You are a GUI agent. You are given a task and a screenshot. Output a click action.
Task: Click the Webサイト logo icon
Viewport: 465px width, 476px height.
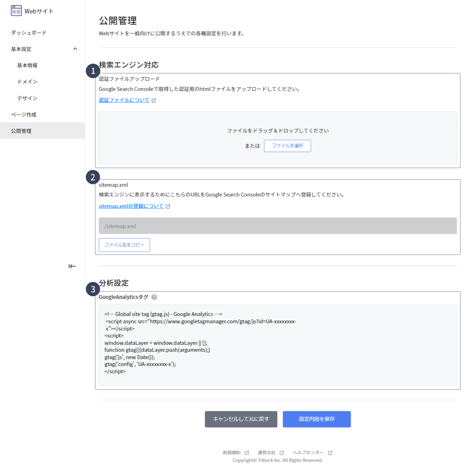16,11
